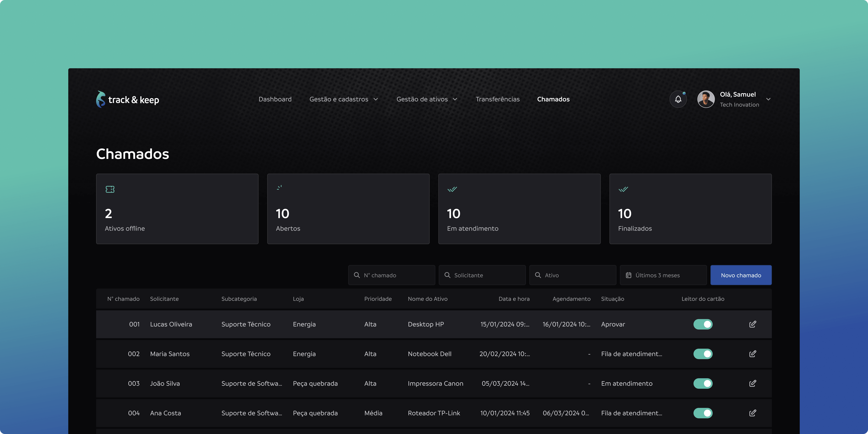Viewport: 868px width, 434px height.
Task: Expand the Gestão e cadastros menu
Action: (344, 99)
